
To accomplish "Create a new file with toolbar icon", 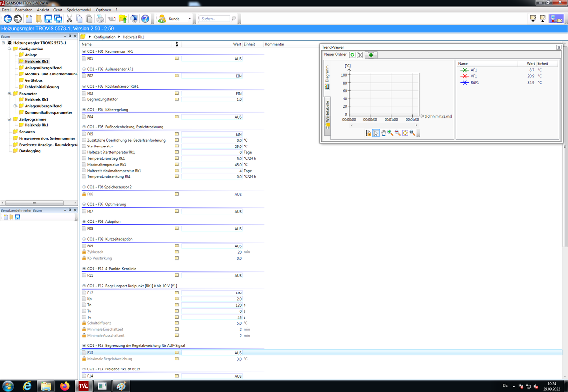I will [29, 19].
